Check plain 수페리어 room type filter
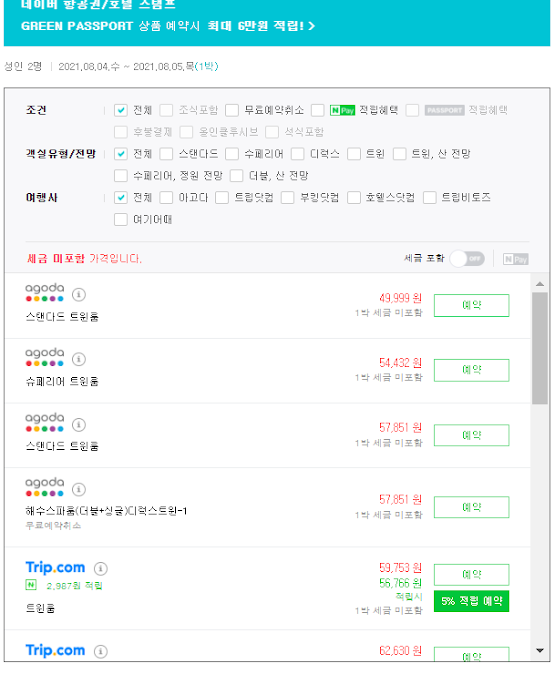 [232, 153]
